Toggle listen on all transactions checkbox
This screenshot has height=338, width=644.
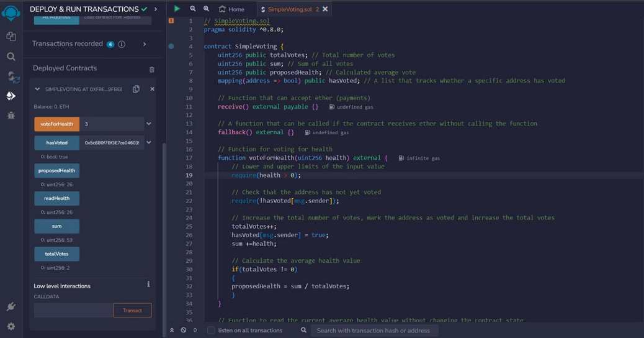(x=211, y=330)
